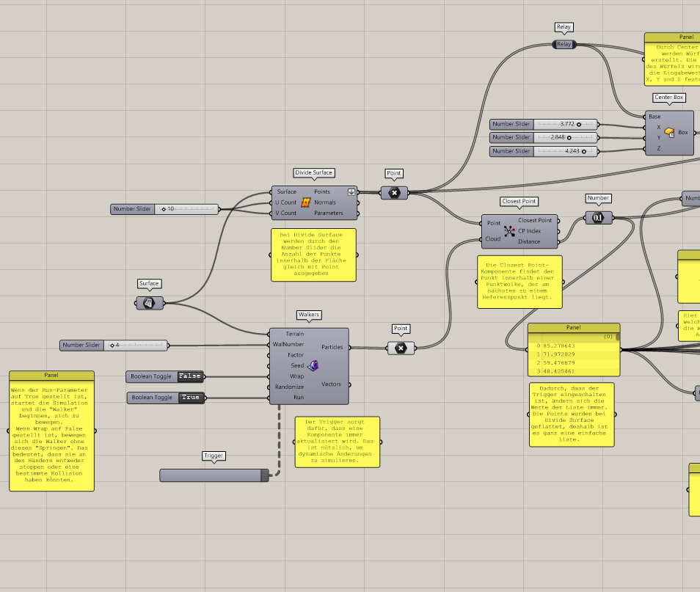700x592 pixels.
Task: Click the Walkers name tag above the cluster
Action: coord(308,315)
